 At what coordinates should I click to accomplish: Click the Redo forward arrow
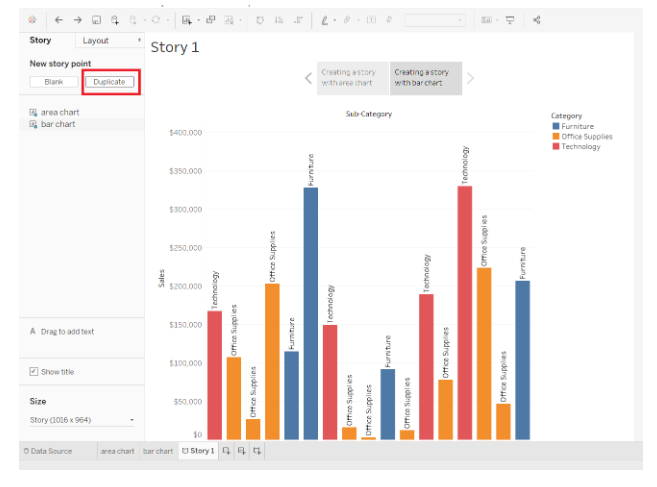coord(77,19)
